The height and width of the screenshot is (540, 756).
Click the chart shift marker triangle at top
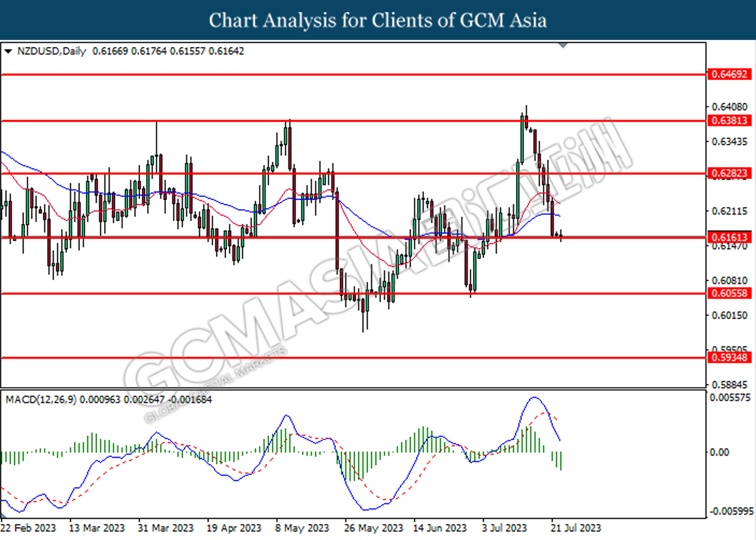[563, 45]
